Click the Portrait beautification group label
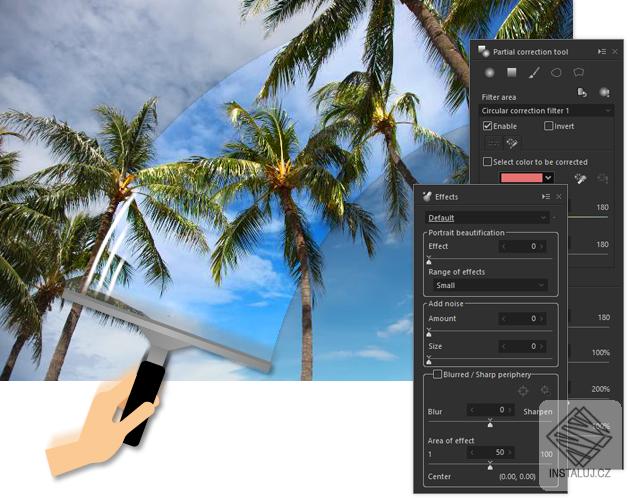630x500 pixels. click(466, 232)
